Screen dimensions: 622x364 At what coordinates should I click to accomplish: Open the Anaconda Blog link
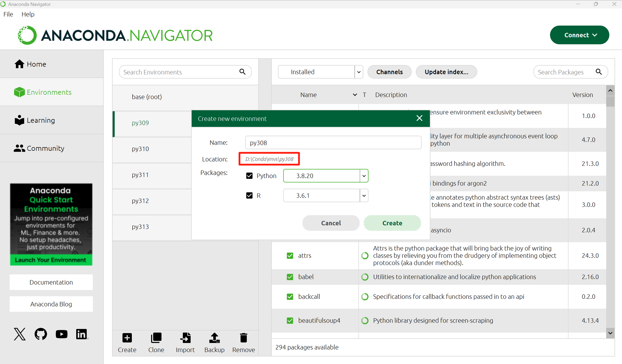click(x=51, y=304)
